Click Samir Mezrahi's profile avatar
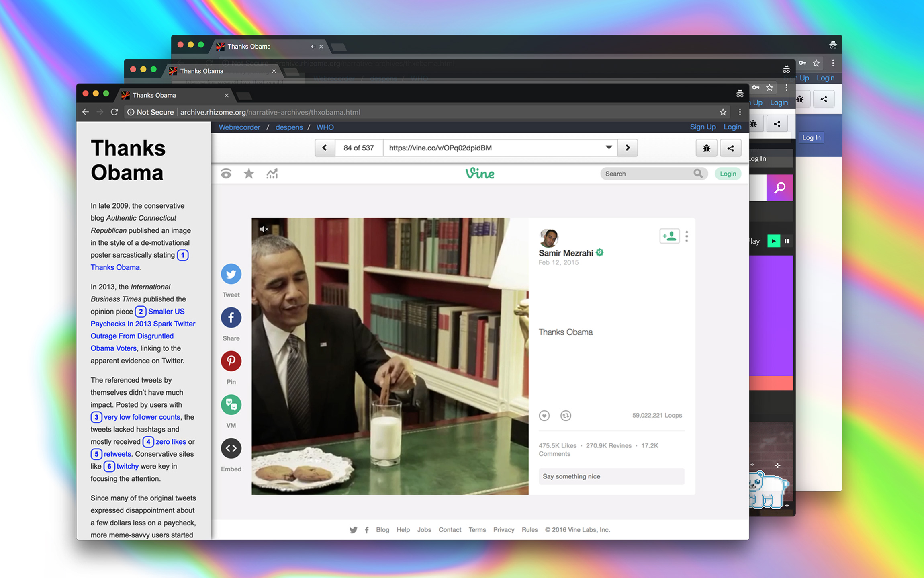This screenshot has height=578, width=924. (548, 238)
